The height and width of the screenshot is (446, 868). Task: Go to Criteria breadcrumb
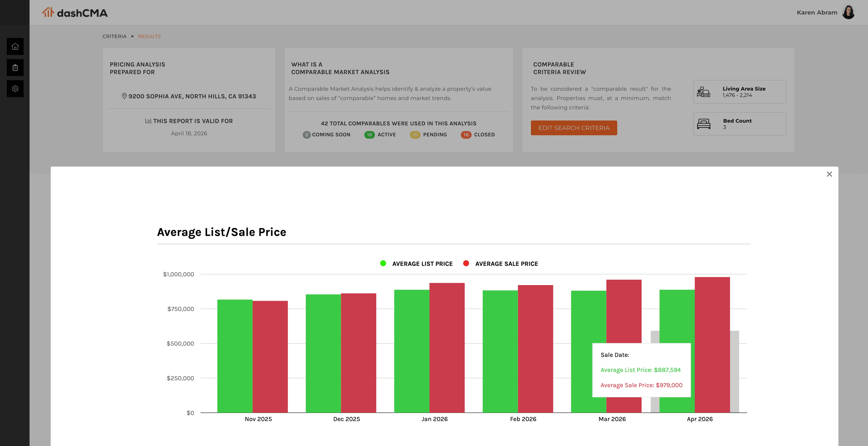[115, 36]
